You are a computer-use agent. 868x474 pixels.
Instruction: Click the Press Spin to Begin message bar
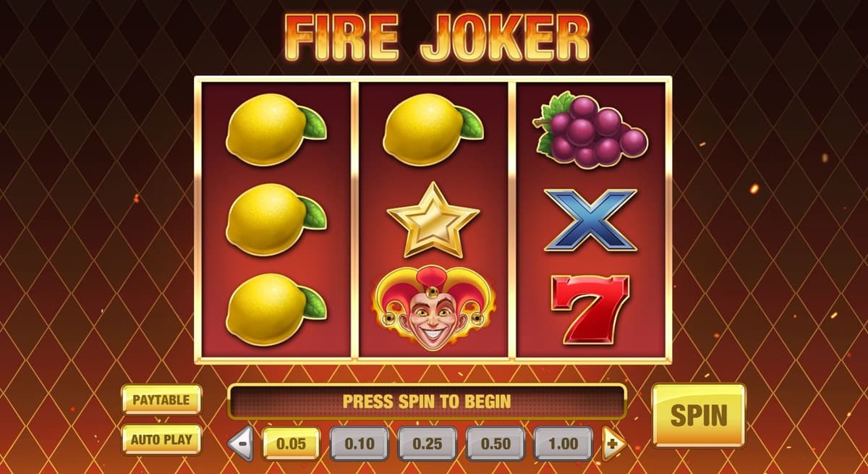pos(427,401)
